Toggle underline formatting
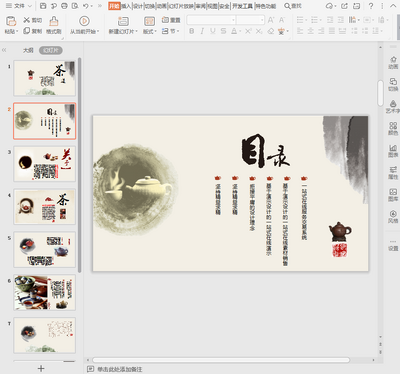Image resolution: width=400 pixels, height=374 pixels. (x=213, y=31)
